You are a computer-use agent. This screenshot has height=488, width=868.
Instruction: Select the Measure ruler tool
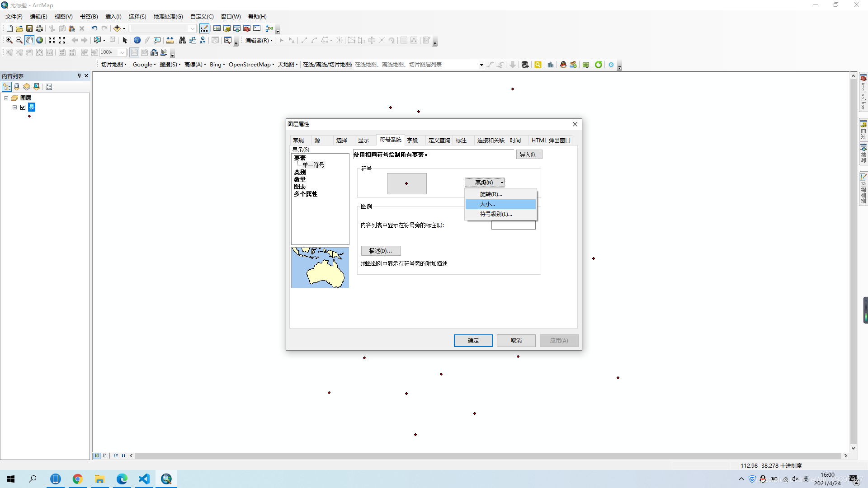point(170,40)
